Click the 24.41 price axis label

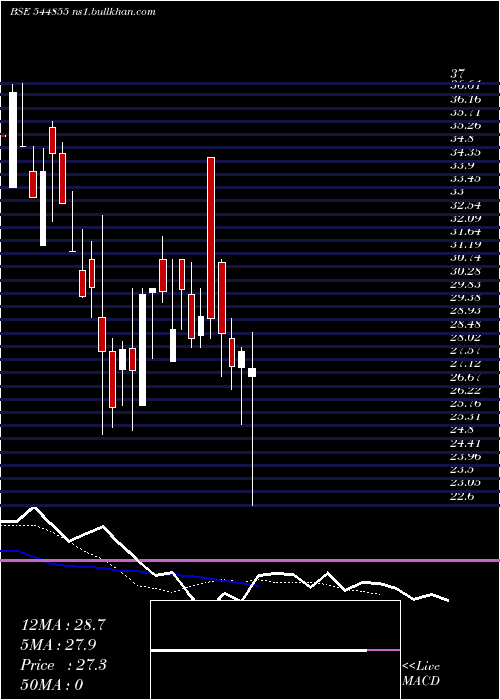point(465,443)
